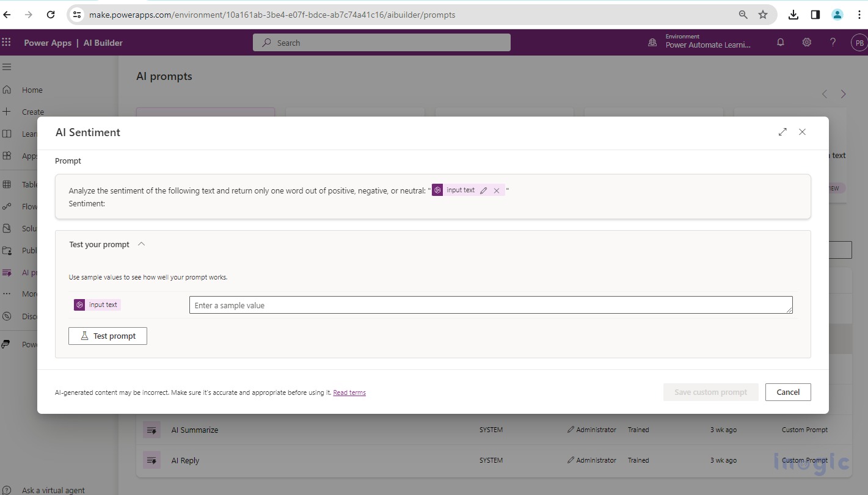Image resolution: width=868 pixels, height=495 pixels.
Task: Open Environment picker Power Automate Learning
Action: pyautogui.click(x=700, y=41)
